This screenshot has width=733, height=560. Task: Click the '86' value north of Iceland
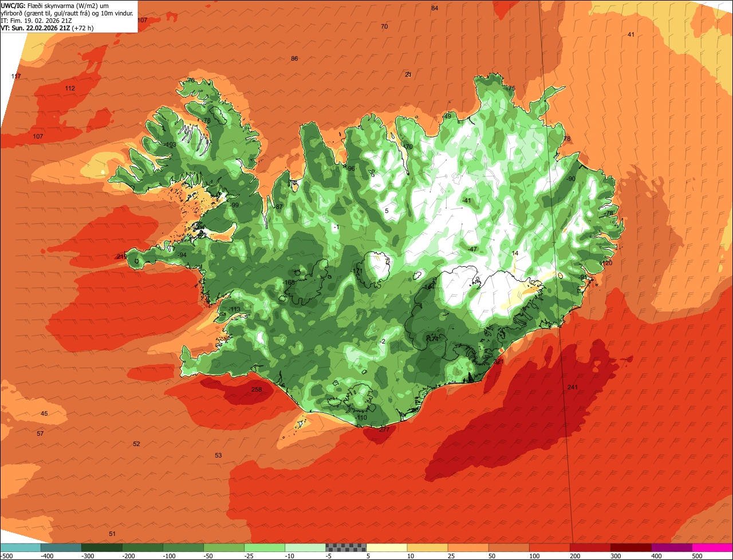[x=294, y=58]
